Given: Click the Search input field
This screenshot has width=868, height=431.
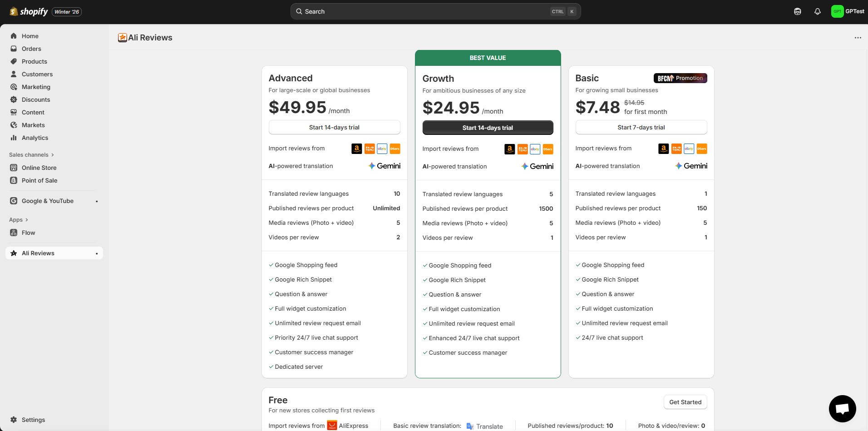Looking at the screenshot, I should [x=434, y=11].
